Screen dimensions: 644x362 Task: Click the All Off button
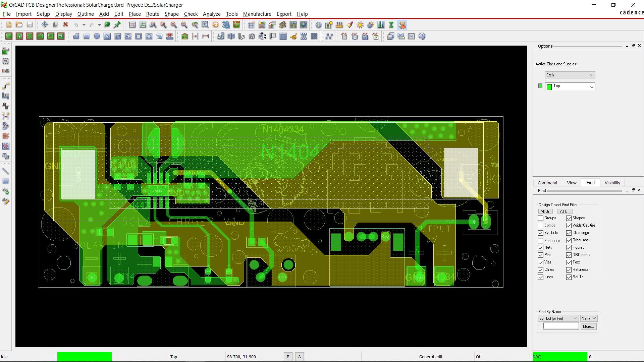565,212
